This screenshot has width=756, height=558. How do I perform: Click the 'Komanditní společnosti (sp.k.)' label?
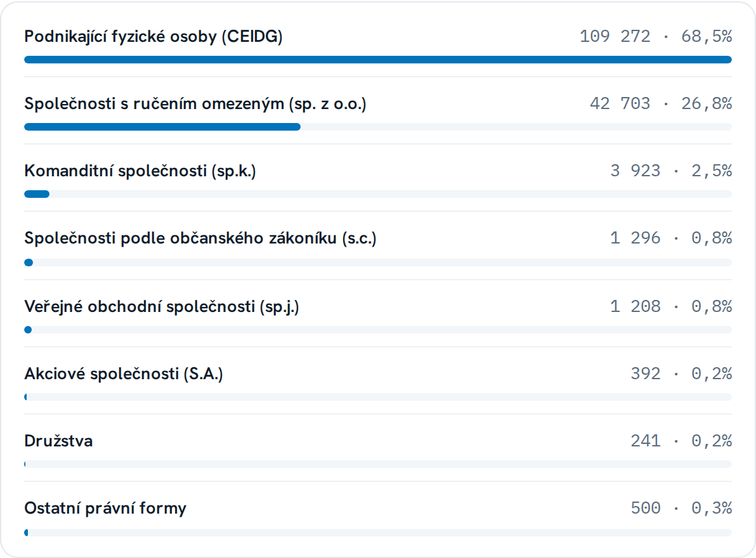tap(140, 171)
